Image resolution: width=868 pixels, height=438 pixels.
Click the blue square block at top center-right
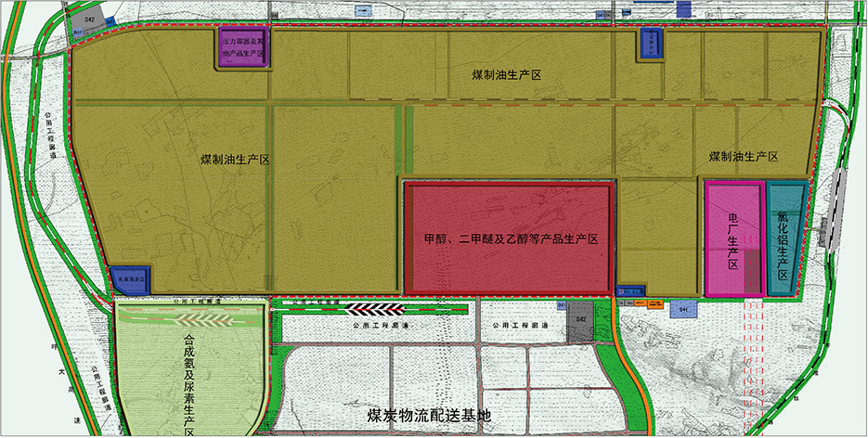pyautogui.click(x=652, y=43)
